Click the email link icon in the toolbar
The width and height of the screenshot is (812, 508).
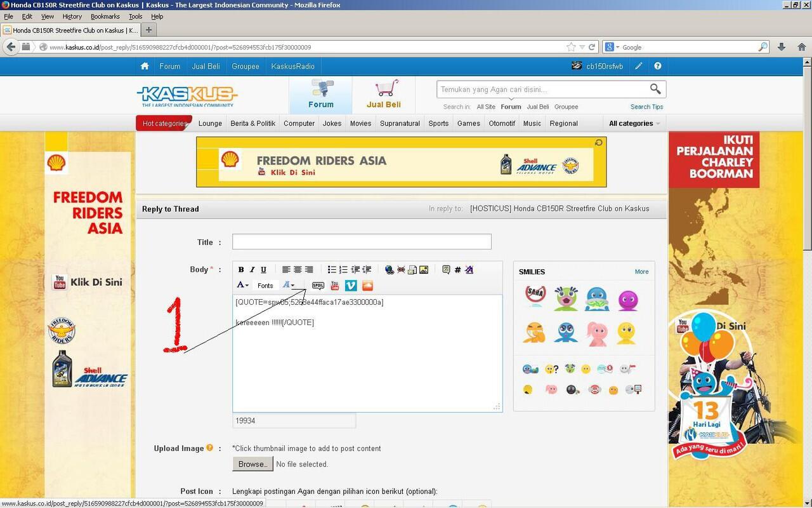pos(412,270)
